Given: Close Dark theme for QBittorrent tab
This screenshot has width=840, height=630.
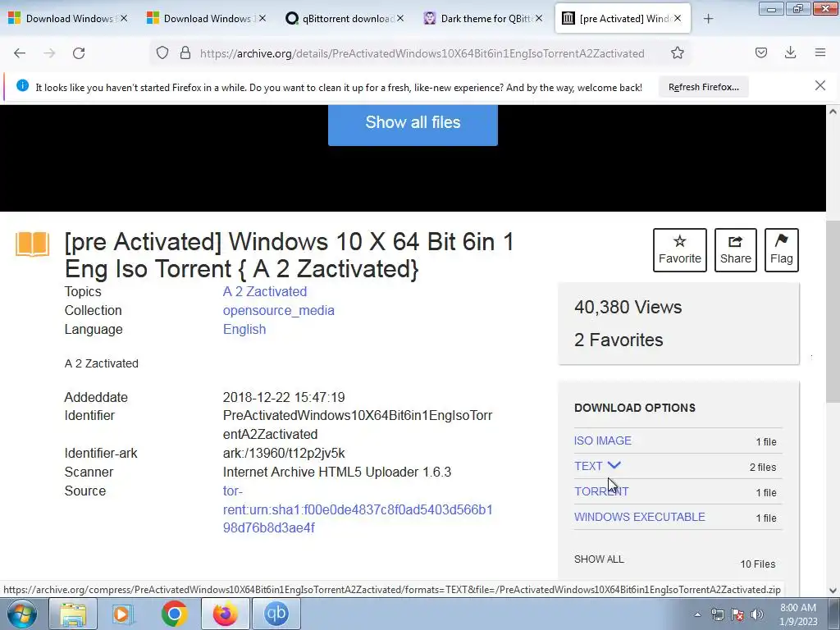Looking at the screenshot, I should (539, 18).
